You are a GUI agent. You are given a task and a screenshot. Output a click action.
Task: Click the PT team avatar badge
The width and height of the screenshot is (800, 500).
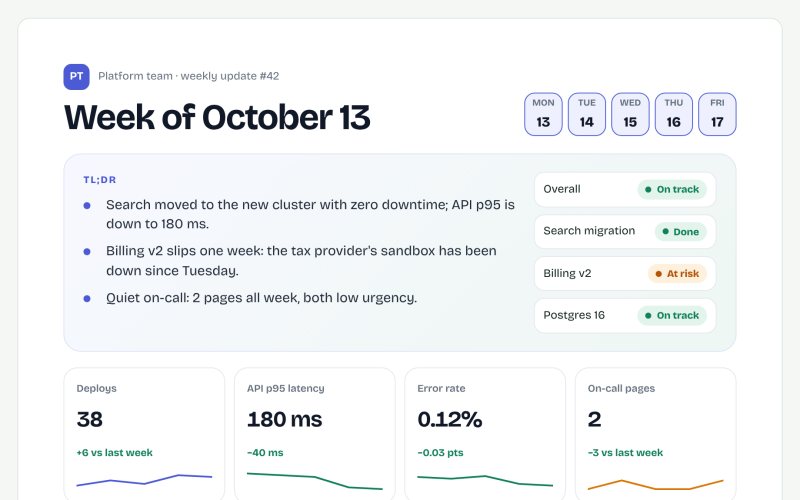click(77, 77)
